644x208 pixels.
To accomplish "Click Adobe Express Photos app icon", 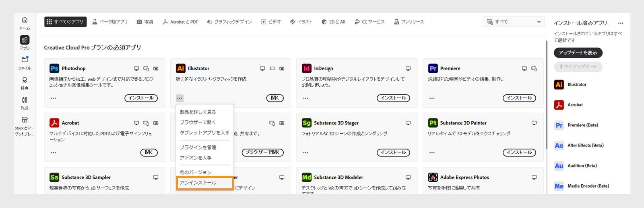I will point(433,177).
